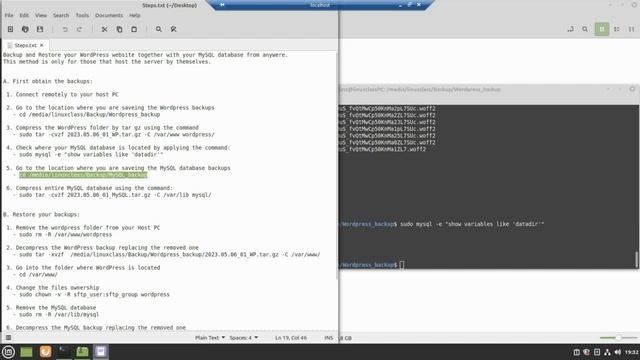Switch to the Steps.txt tab

[25, 45]
